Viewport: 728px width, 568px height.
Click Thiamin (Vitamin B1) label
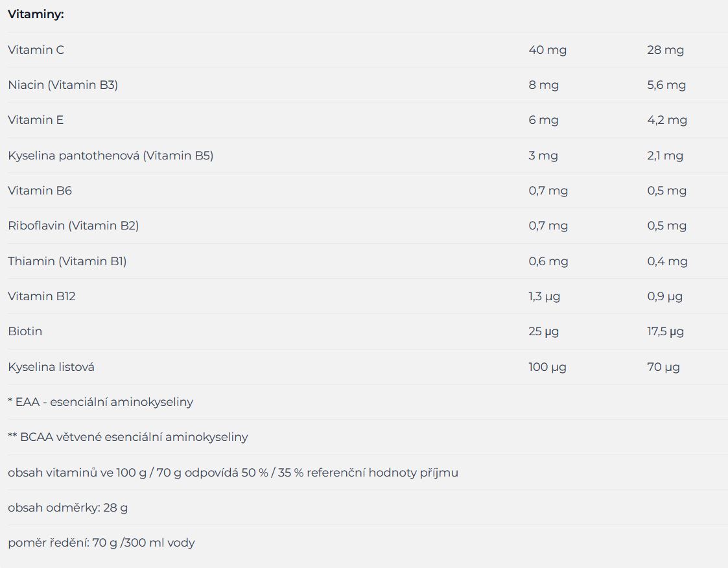(x=67, y=261)
